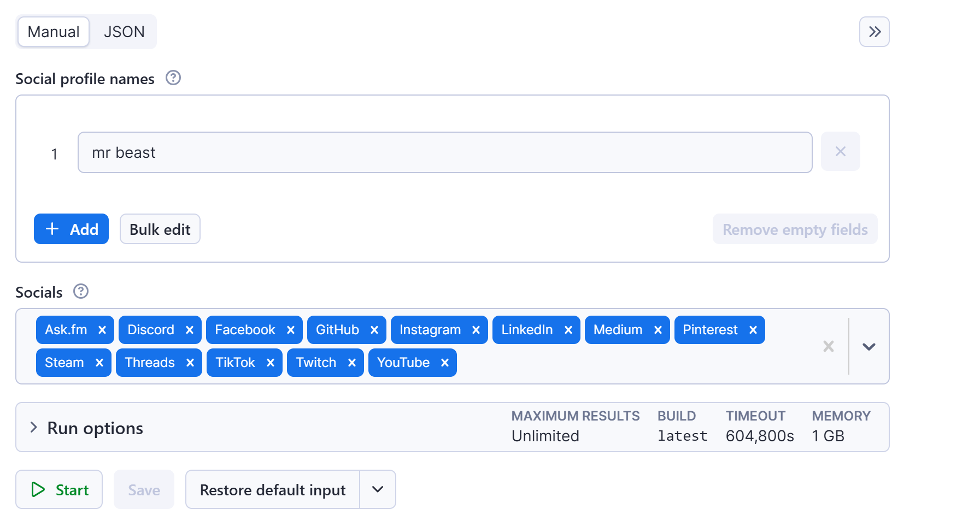Switch to the JSON tab
Viewport: 980px width, 515px height.
(x=124, y=32)
